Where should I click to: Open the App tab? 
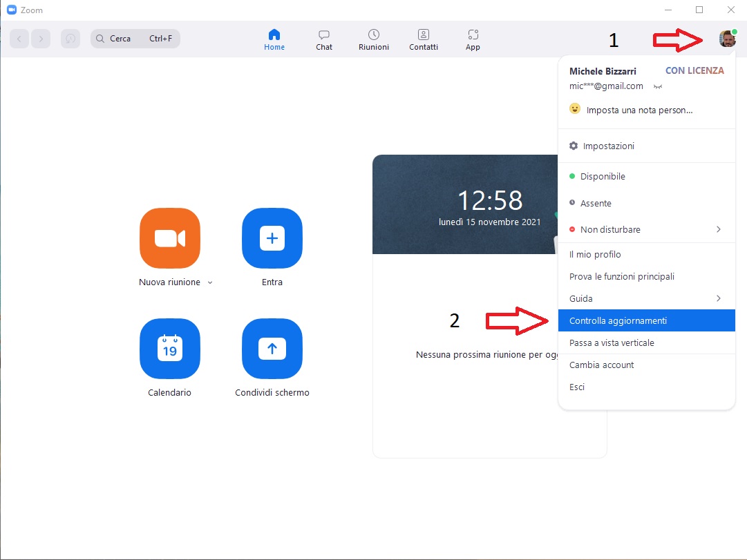click(473, 40)
